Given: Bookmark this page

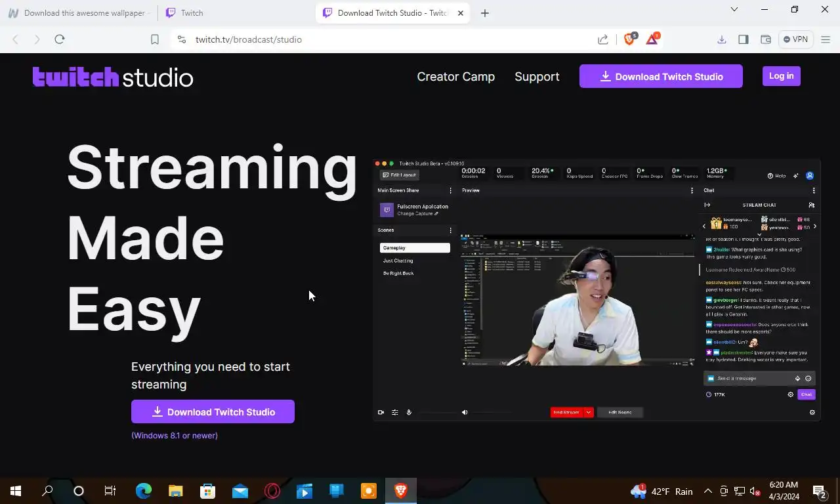Looking at the screenshot, I should coord(155,39).
